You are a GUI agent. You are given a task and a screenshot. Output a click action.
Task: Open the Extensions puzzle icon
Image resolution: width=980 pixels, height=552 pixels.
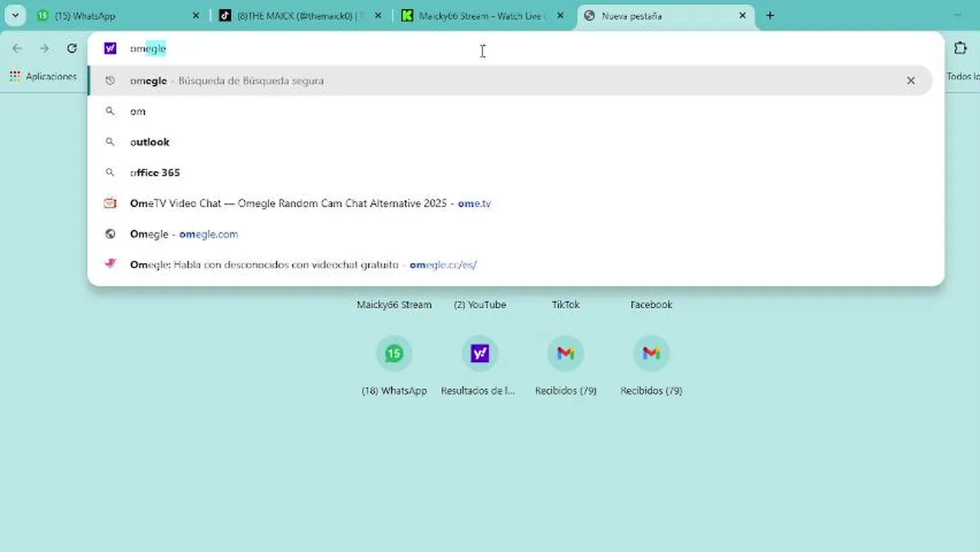(960, 48)
